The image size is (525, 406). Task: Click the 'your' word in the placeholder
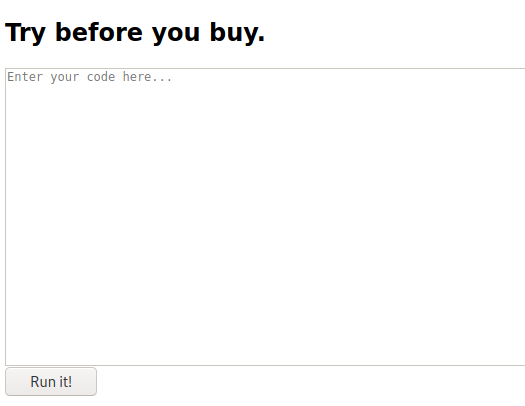[x=65, y=78]
